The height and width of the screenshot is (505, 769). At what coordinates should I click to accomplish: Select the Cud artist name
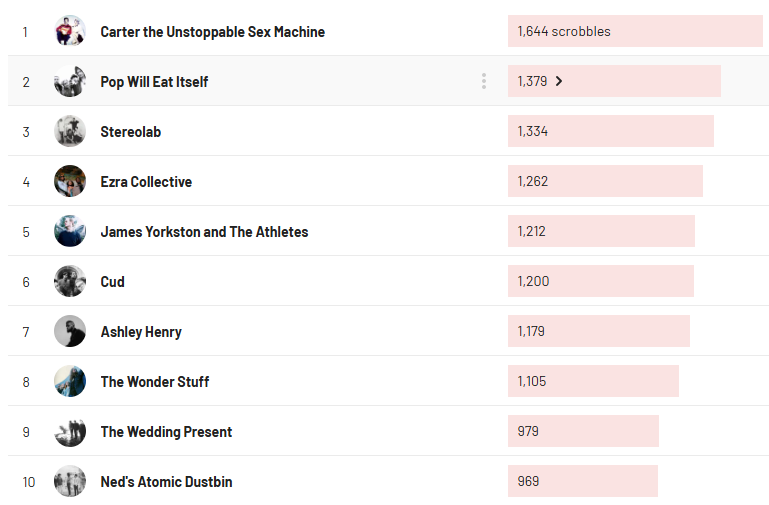coord(113,282)
